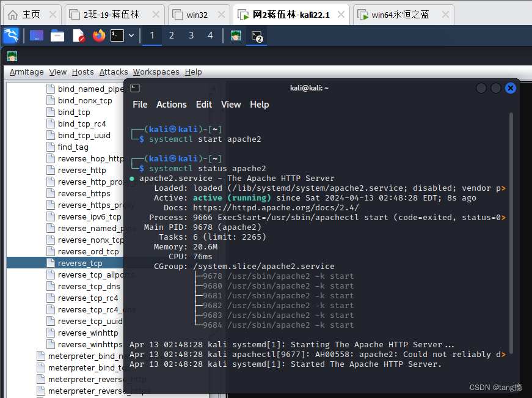Select the grouped terminal taskbar icon
This screenshot has height=398, width=532.
pyautogui.click(x=257, y=36)
